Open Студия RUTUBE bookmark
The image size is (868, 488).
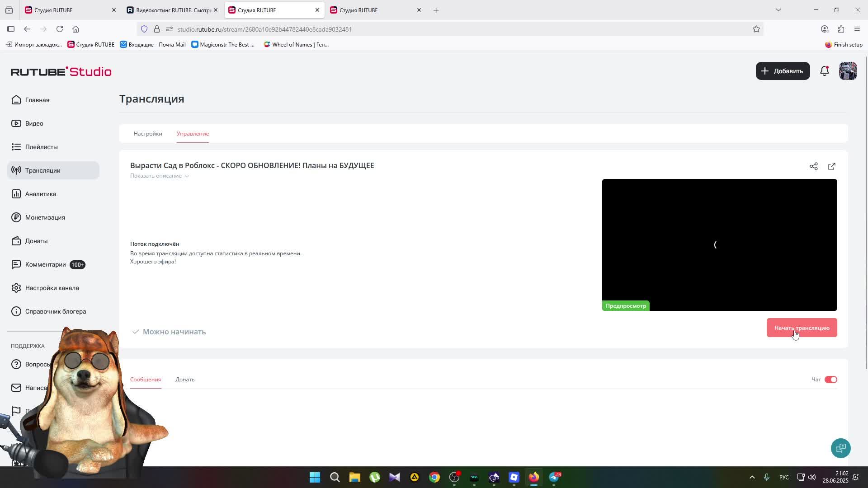pyautogui.click(x=91, y=45)
